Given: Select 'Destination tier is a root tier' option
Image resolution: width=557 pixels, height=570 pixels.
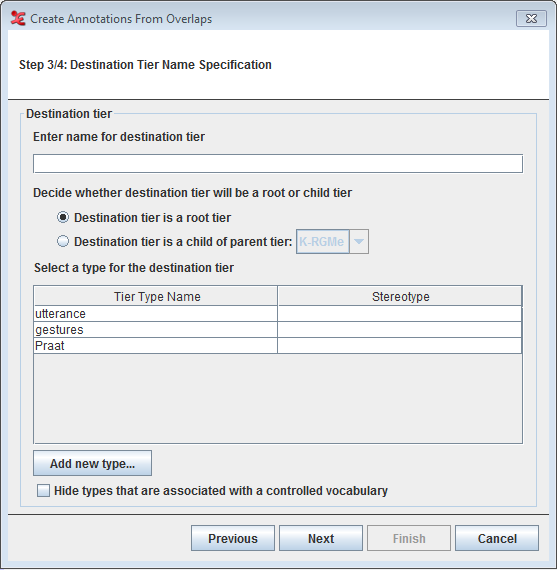Looking at the screenshot, I should 63,217.
